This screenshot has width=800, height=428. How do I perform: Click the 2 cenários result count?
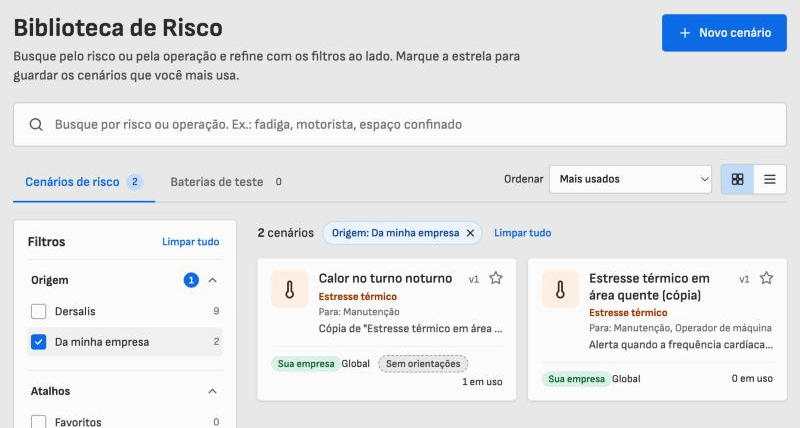[286, 233]
